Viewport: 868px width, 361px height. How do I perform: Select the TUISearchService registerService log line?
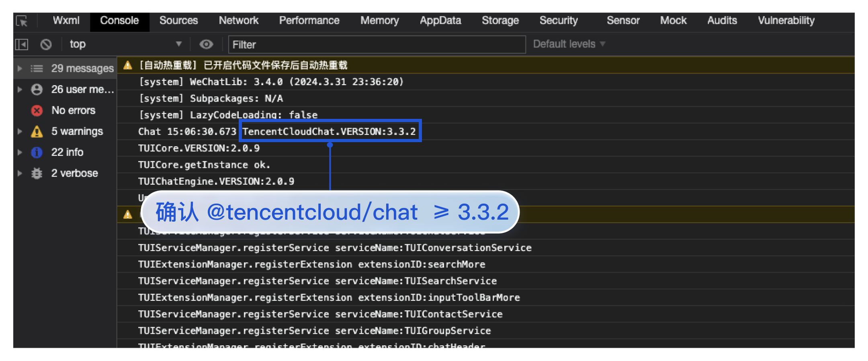486,281
